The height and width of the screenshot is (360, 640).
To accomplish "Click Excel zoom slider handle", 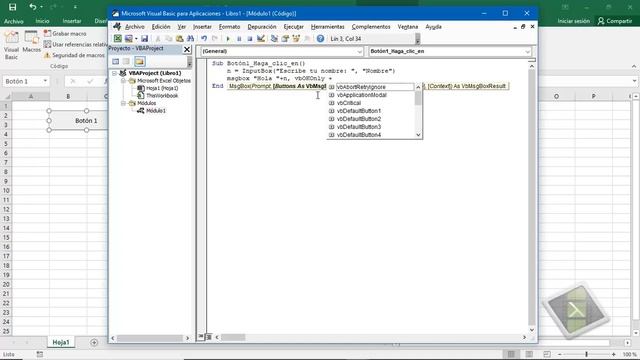I will click(x=586, y=354).
